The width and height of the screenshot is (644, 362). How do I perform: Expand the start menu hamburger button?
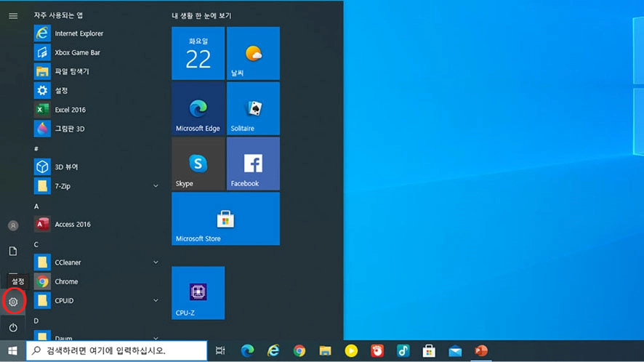click(x=13, y=16)
